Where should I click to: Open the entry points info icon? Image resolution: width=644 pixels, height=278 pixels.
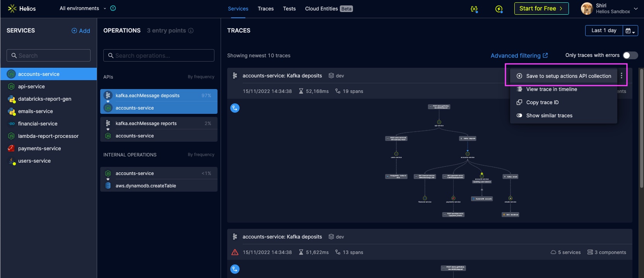[191, 31]
